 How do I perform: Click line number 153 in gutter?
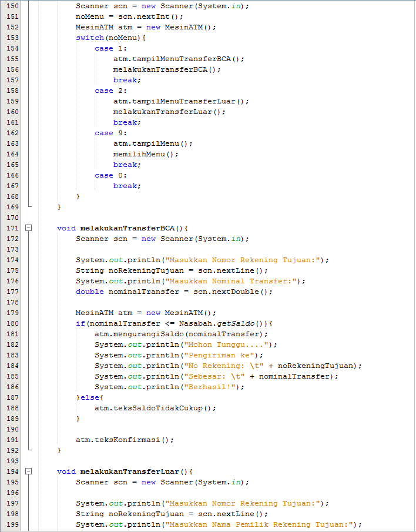point(12,38)
